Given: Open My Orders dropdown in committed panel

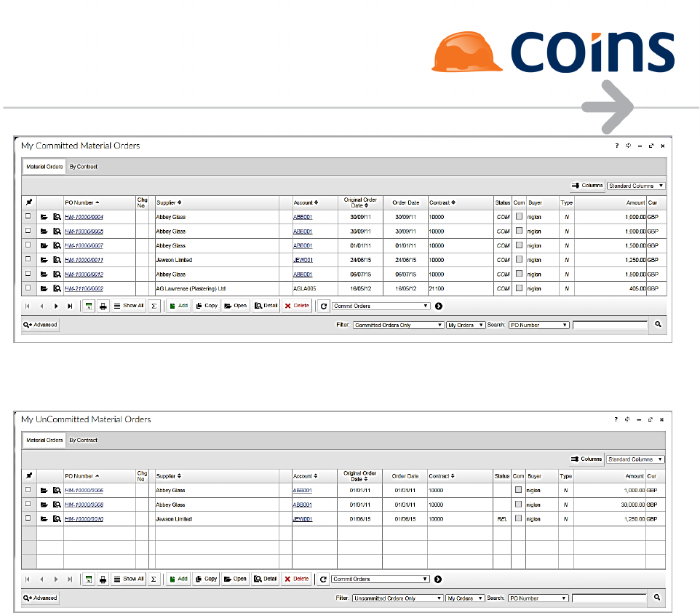Looking at the screenshot, I should 466,325.
